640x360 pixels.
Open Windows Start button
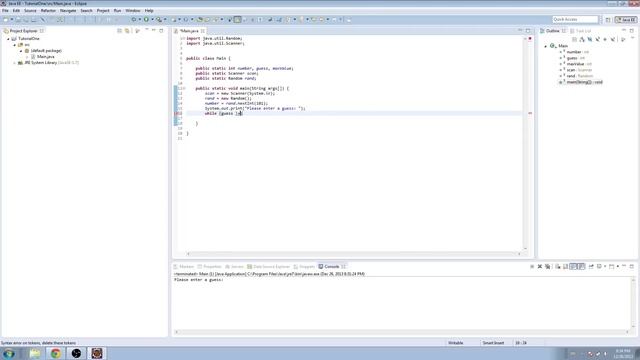pos(9,353)
